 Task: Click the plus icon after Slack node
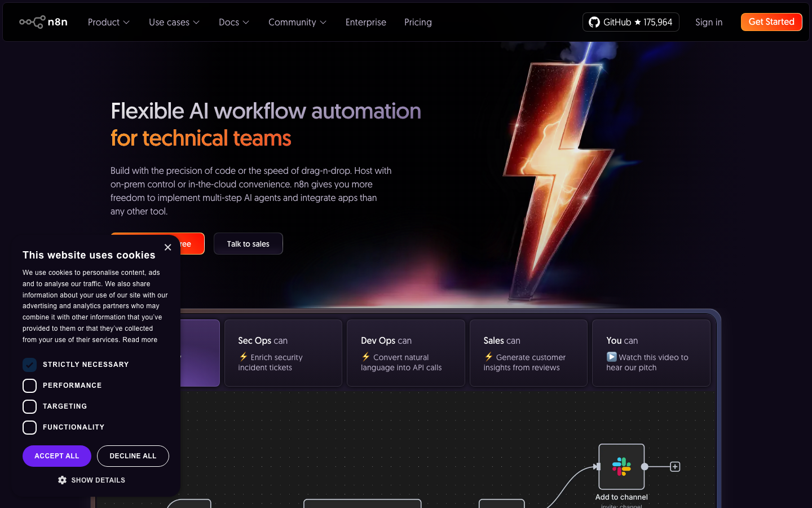(675, 467)
